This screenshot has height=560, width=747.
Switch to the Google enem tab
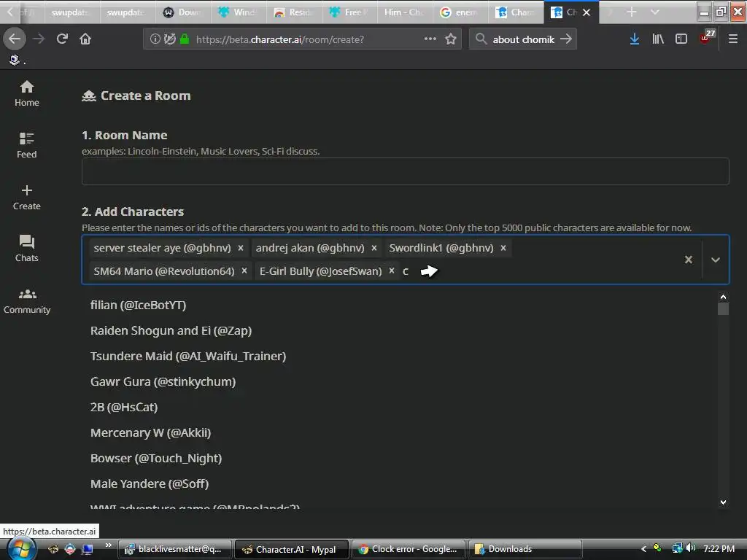pos(460,12)
